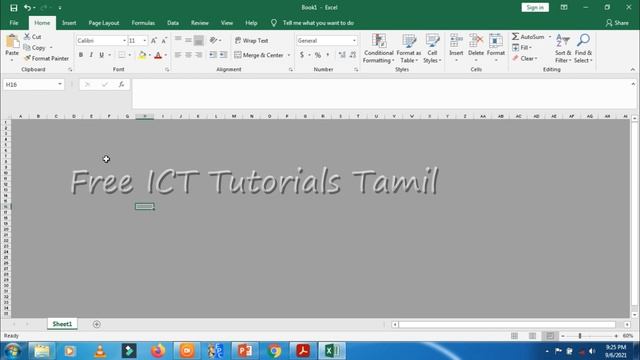Image resolution: width=640 pixels, height=360 pixels.
Task: Apply Percent Style format
Action: coord(318,55)
